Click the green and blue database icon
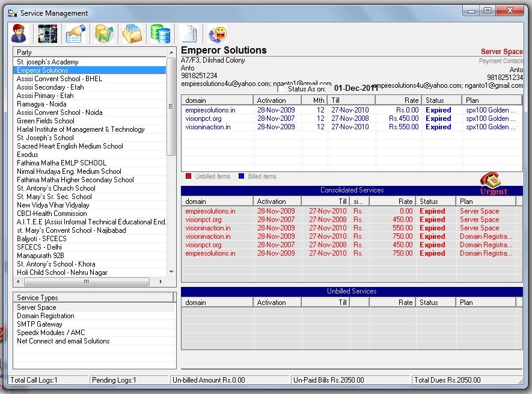 pos(161,34)
